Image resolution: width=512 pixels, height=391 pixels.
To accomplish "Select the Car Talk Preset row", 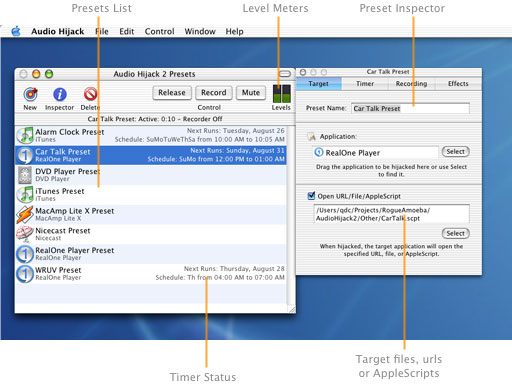I will pos(151,155).
